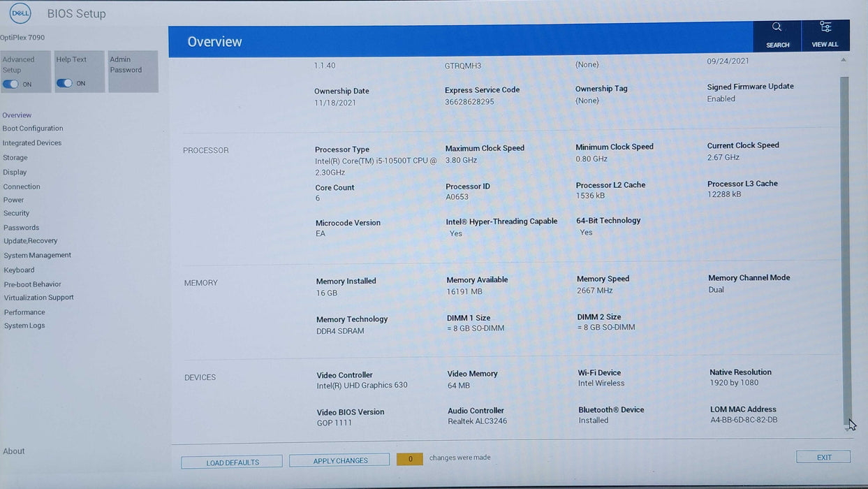Click the changes counter box
The width and height of the screenshot is (868, 489).
click(x=410, y=459)
